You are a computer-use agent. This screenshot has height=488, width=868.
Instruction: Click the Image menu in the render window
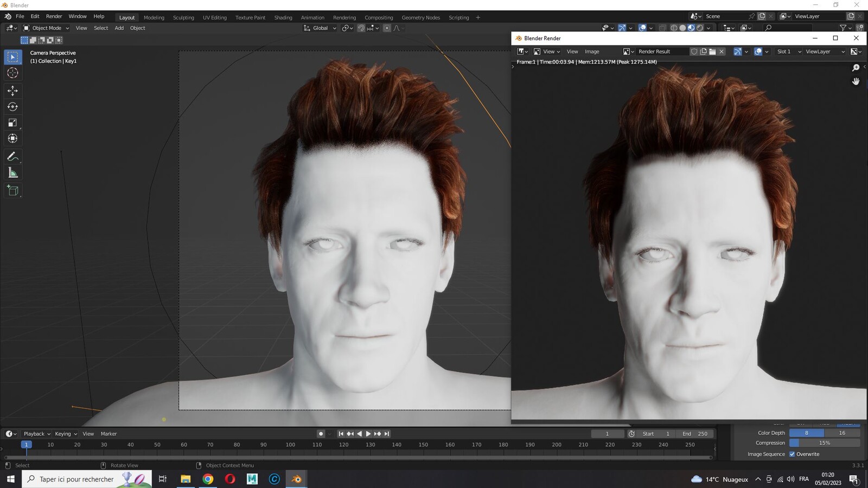(592, 52)
